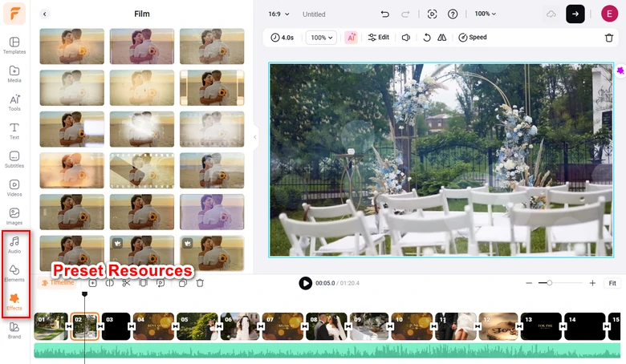The image size is (626, 364).
Task: Open the Edit adjustments for the clip
Action: [x=379, y=37]
